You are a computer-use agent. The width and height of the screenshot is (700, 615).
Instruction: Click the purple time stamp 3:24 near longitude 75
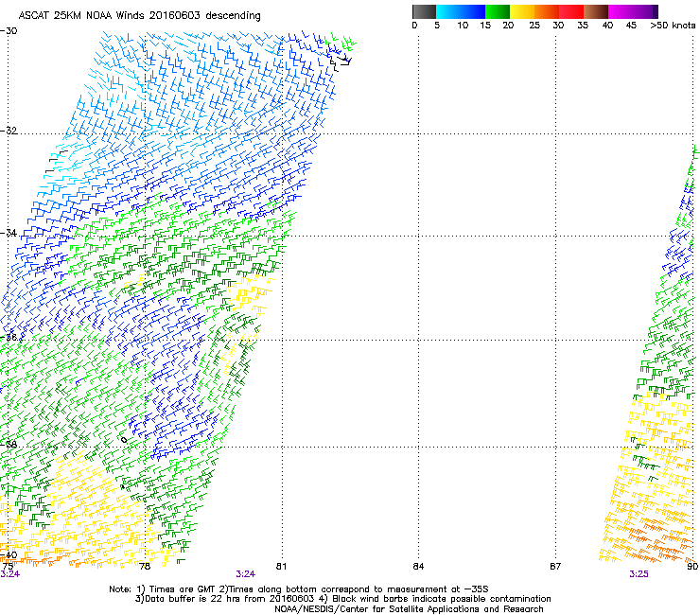9,574
